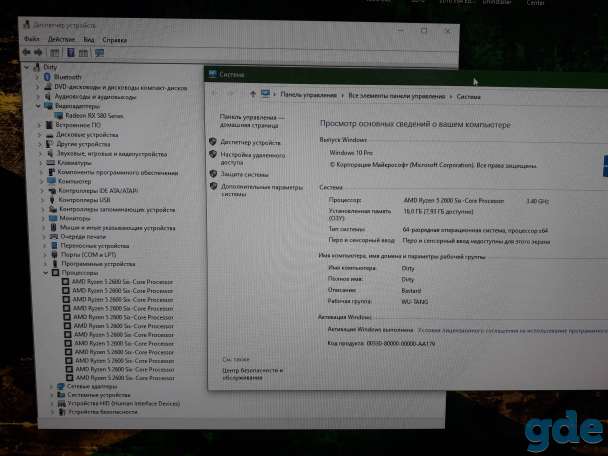The width and height of the screenshot is (608, 456).
Task: Open the Действие menu
Action: coord(61,39)
